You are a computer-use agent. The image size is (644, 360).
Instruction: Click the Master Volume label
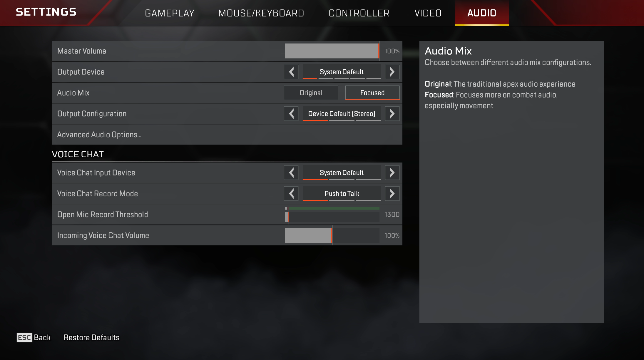coord(82,51)
